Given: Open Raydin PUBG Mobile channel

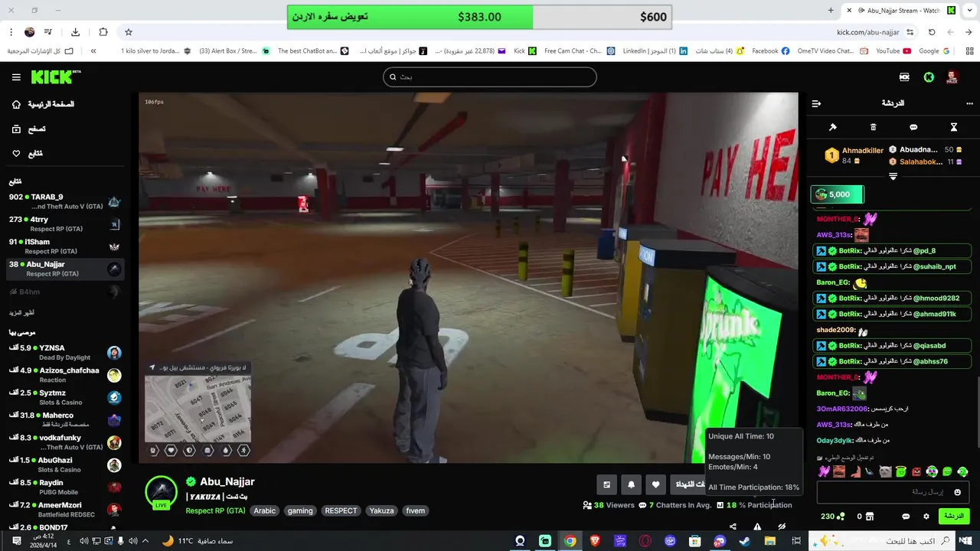Looking at the screenshot, I should pyautogui.click(x=64, y=487).
